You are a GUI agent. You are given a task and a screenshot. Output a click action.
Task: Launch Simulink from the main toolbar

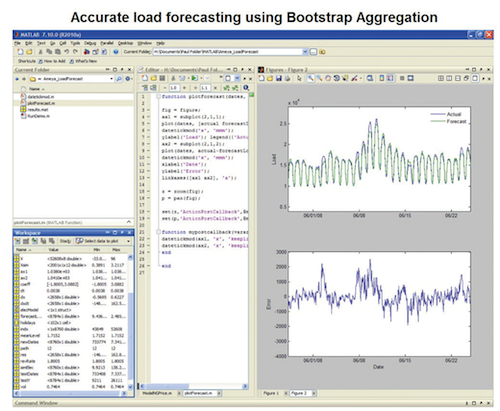point(87,52)
